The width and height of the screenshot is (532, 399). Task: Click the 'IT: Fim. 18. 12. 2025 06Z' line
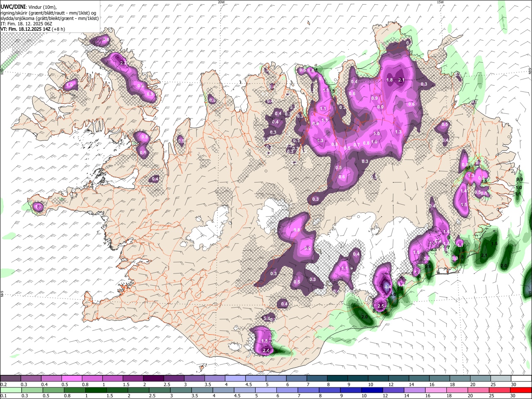(26, 24)
